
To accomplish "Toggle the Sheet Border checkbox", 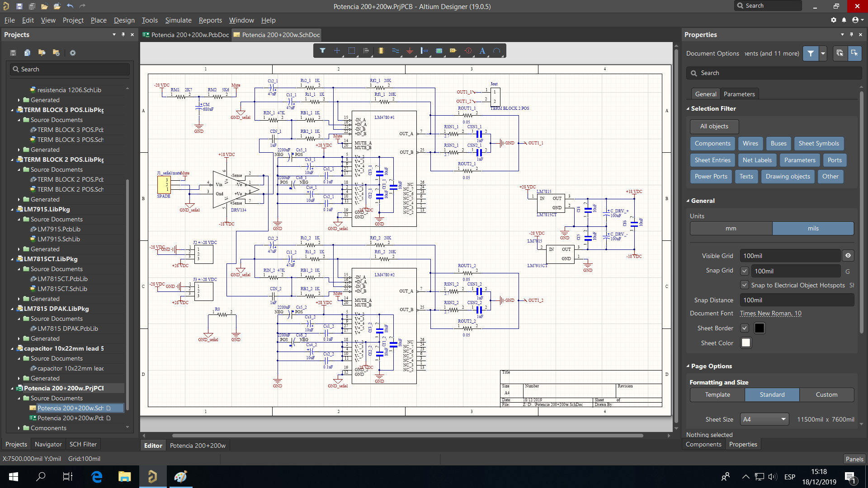I will point(745,328).
